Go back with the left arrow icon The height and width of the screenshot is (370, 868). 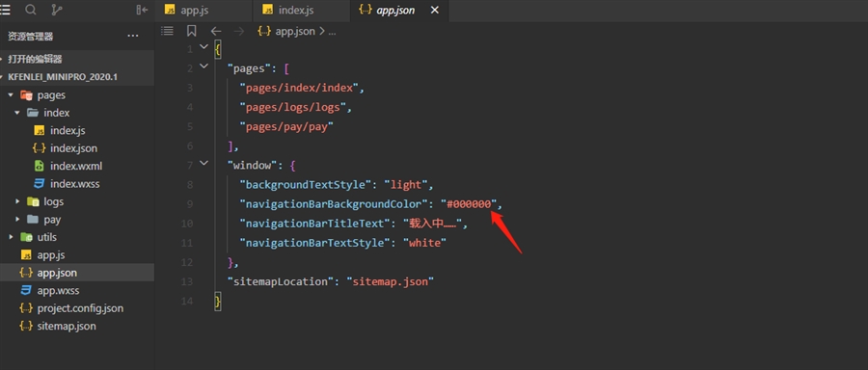tap(216, 32)
